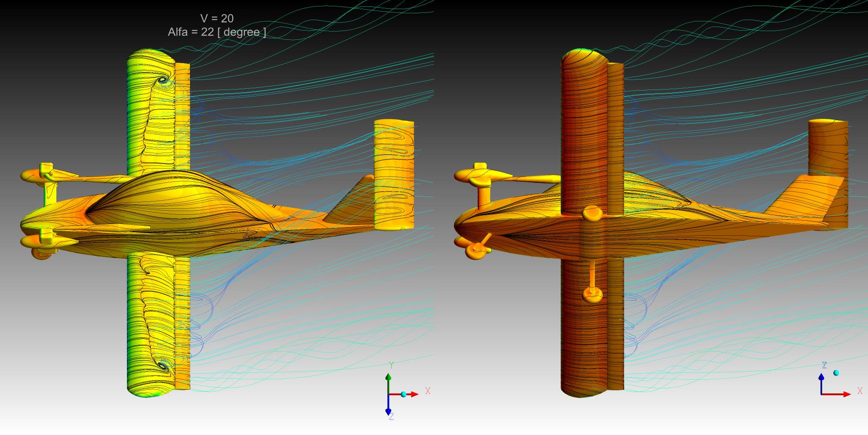Click the 'V = 20' velocity annotation
The width and height of the screenshot is (868, 435).
tap(217, 18)
